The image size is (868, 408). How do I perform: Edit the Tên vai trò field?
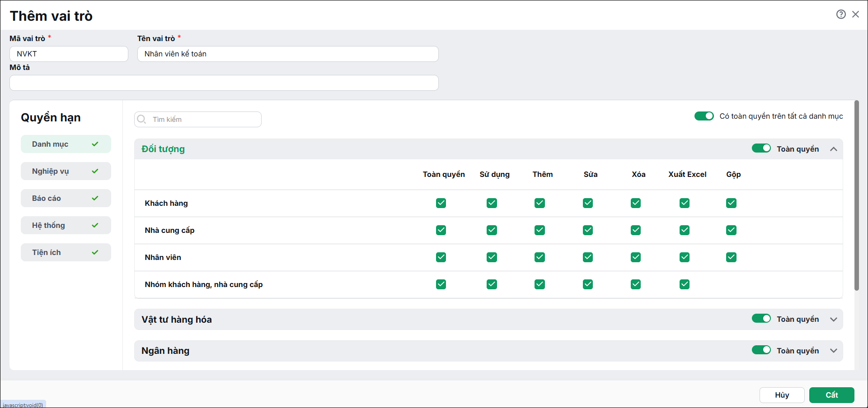click(x=288, y=54)
